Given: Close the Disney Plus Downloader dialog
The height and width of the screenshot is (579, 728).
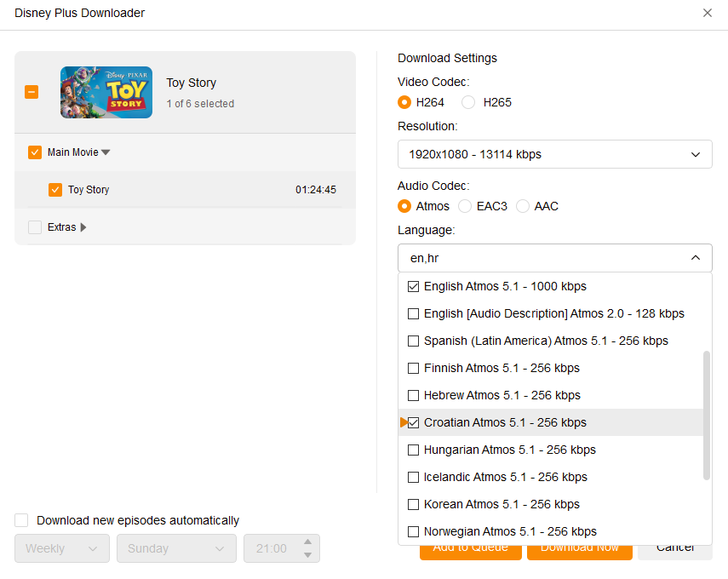Looking at the screenshot, I should click(708, 13).
